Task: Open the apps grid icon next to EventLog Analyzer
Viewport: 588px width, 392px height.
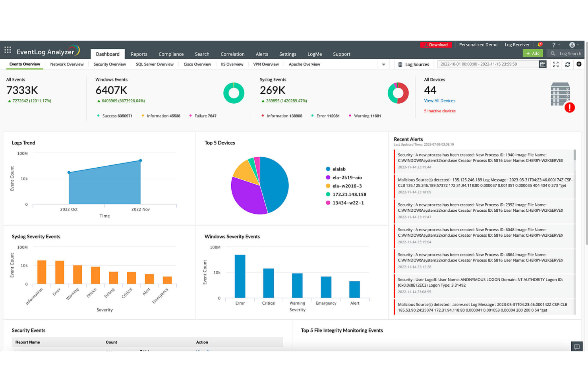Action: (x=7, y=49)
